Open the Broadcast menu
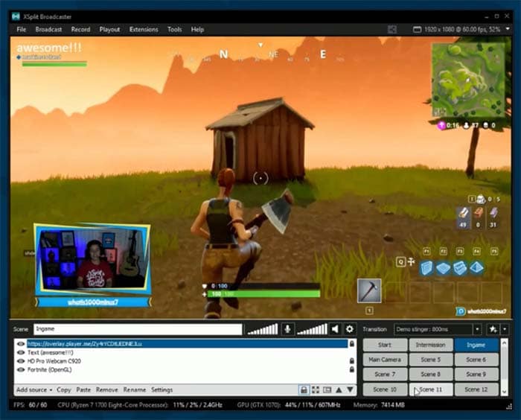The image size is (521, 420). pos(48,30)
